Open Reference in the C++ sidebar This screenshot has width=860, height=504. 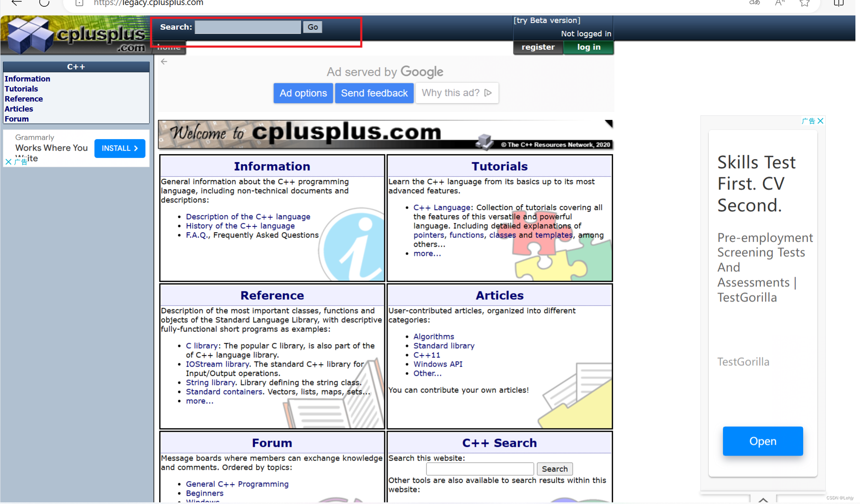pos(24,99)
